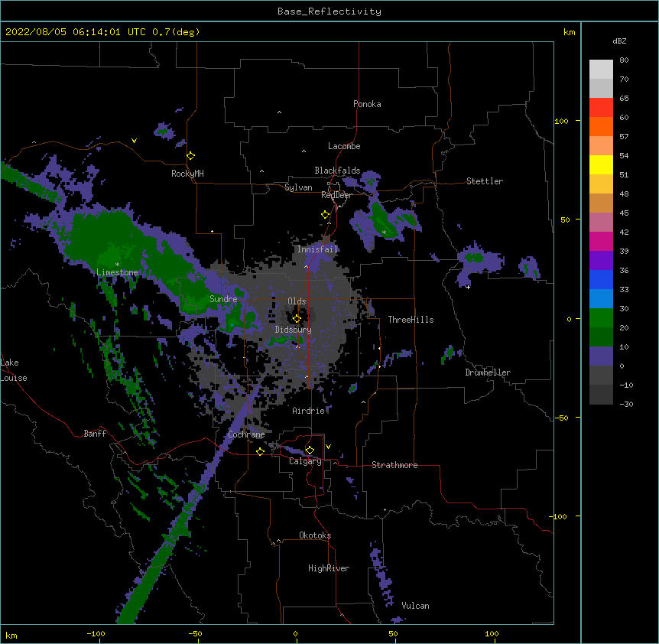Screen dimensions: 659x644
Task: Click the Base_Reflectivity title text
Action: 329,11
